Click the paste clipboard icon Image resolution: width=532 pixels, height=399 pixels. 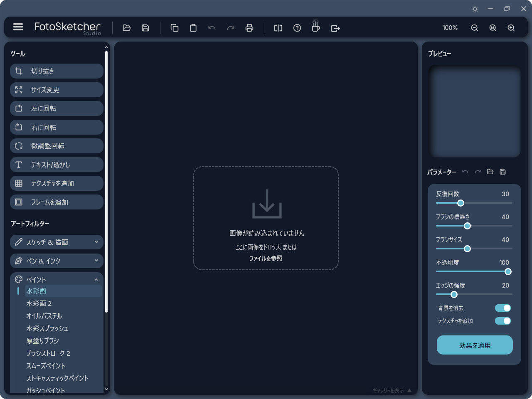pyautogui.click(x=193, y=28)
